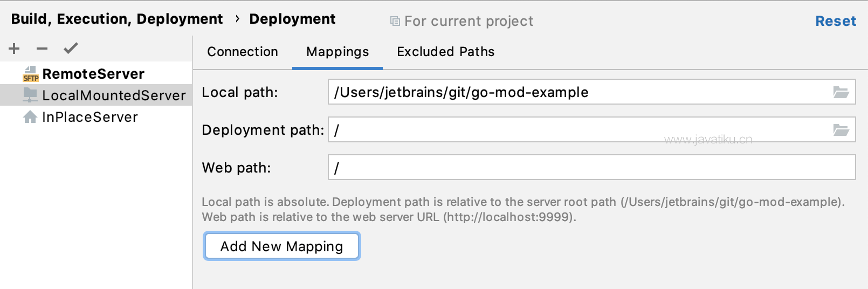Click Build, Execution, Deployment breadcrumb
This screenshot has width=868, height=289.
pyautogui.click(x=117, y=19)
